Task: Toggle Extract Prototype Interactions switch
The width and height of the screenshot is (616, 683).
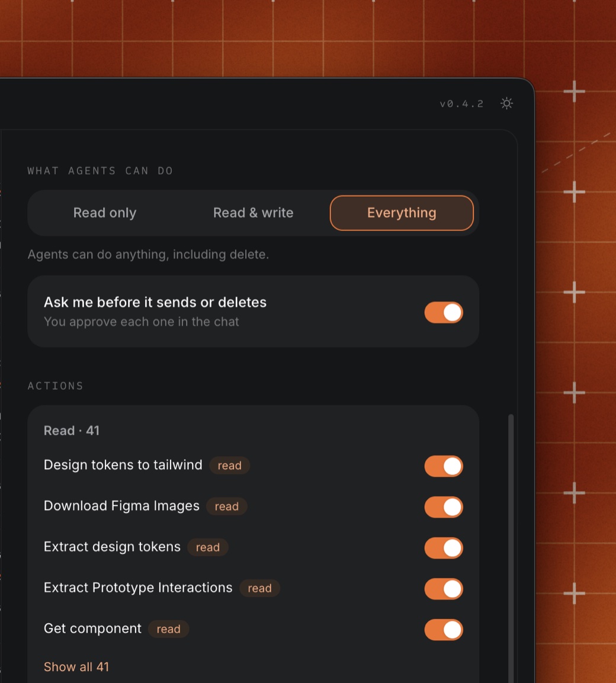Action: 444,589
